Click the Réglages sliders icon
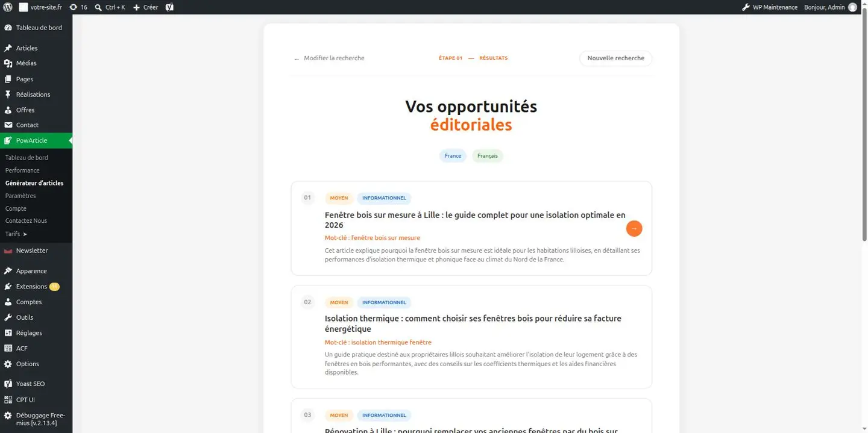Viewport: 868px width, 433px height. point(8,333)
